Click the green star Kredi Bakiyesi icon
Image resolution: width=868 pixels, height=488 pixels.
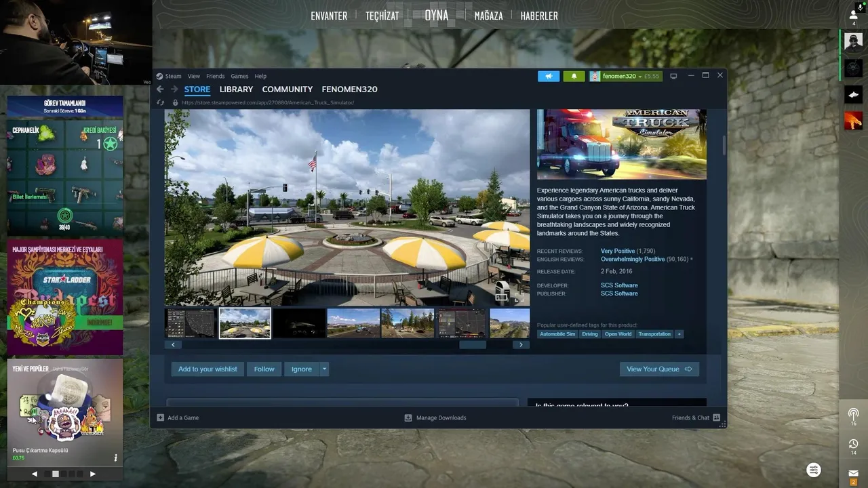point(111,144)
